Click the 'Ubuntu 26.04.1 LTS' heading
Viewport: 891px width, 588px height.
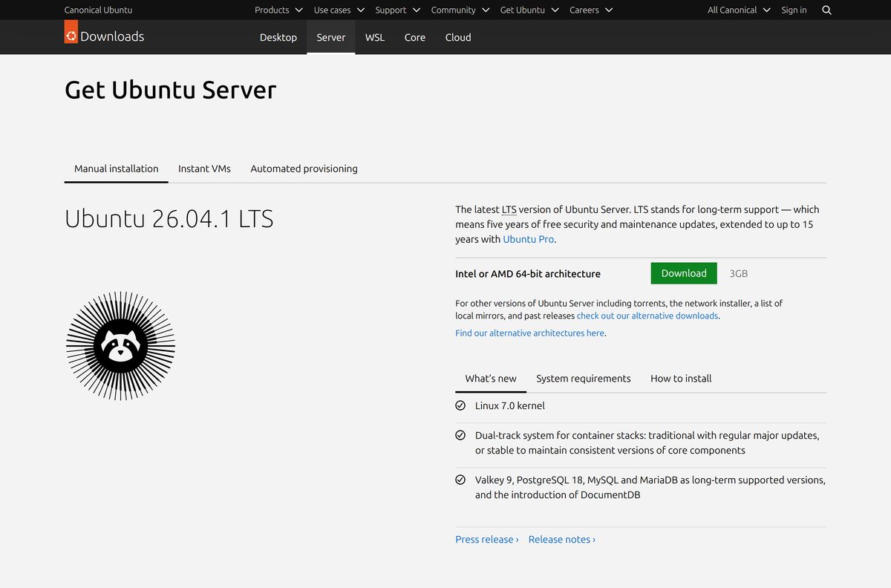point(169,219)
